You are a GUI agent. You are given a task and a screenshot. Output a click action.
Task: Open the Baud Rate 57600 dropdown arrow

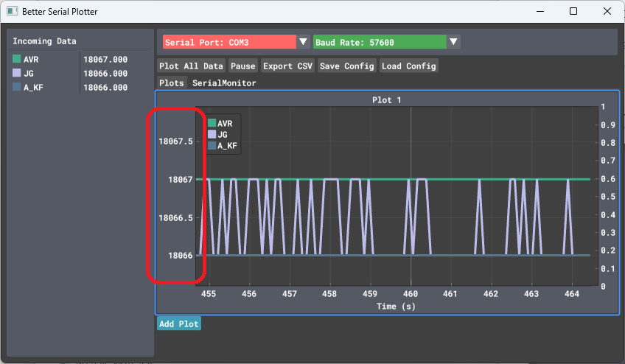pos(453,42)
